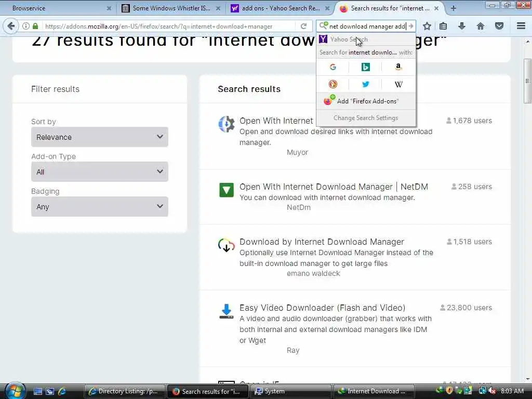Click author name emano waldeck
Image resolution: width=532 pixels, height=399 pixels.
pos(313,273)
